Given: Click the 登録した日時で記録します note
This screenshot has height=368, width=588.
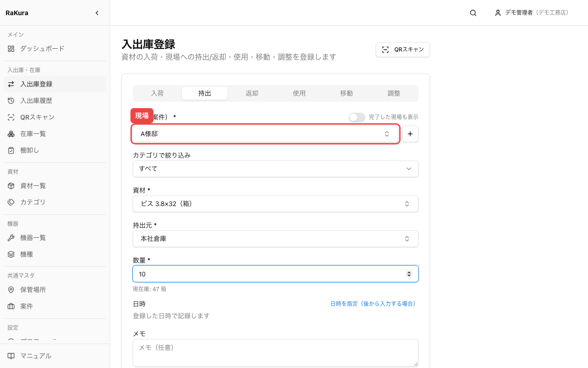Looking at the screenshot, I should [171, 316].
